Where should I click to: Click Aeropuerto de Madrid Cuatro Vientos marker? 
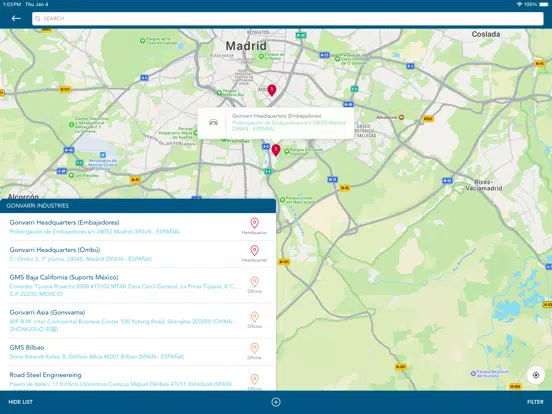[102, 155]
